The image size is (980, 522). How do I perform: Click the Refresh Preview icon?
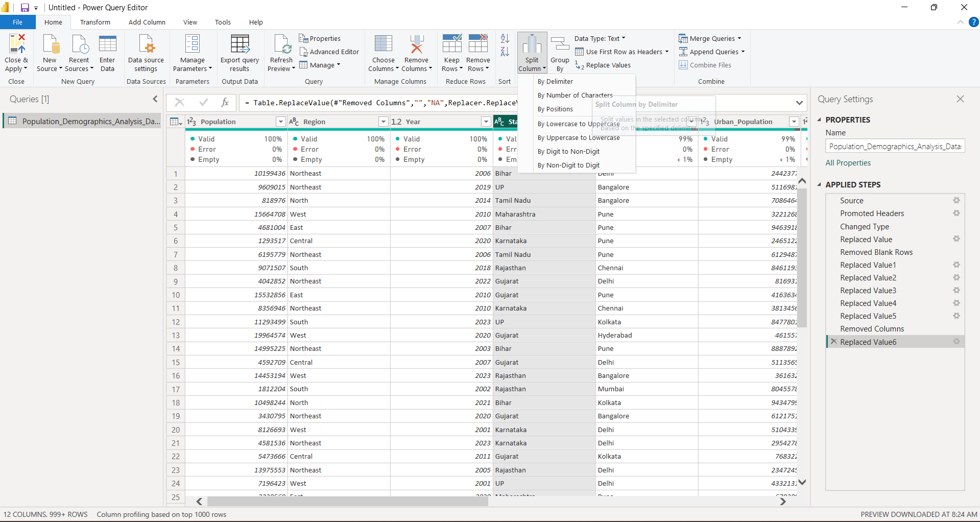(282, 44)
